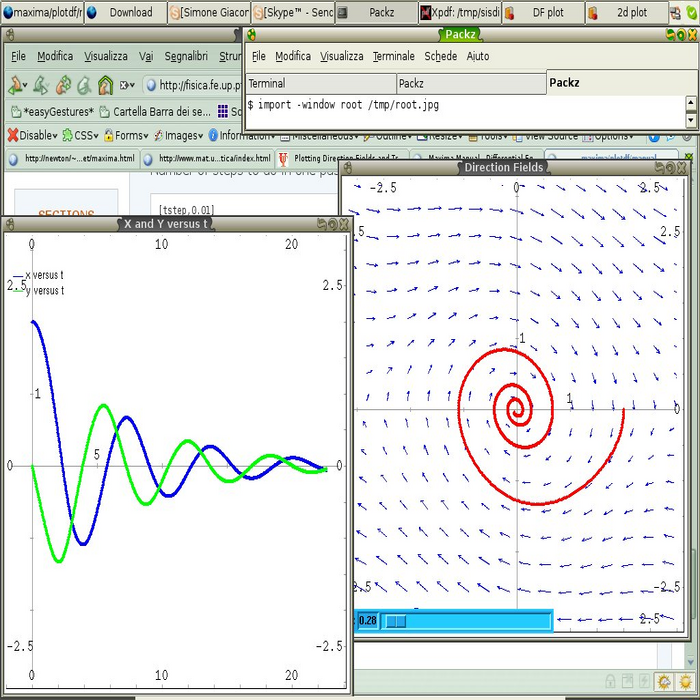Screen dimensions: 700x700
Task: Click the 'x versus t' legend entry
Action: [38, 275]
